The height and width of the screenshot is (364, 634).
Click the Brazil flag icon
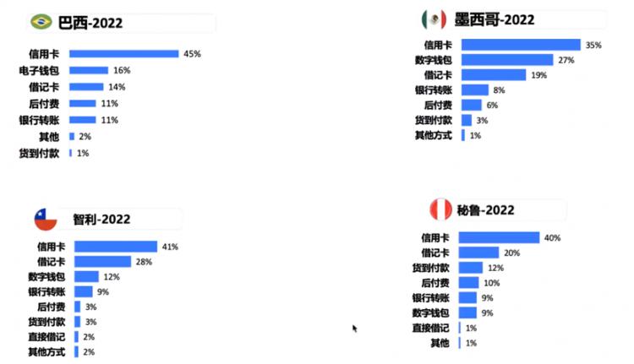(x=41, y=22)
